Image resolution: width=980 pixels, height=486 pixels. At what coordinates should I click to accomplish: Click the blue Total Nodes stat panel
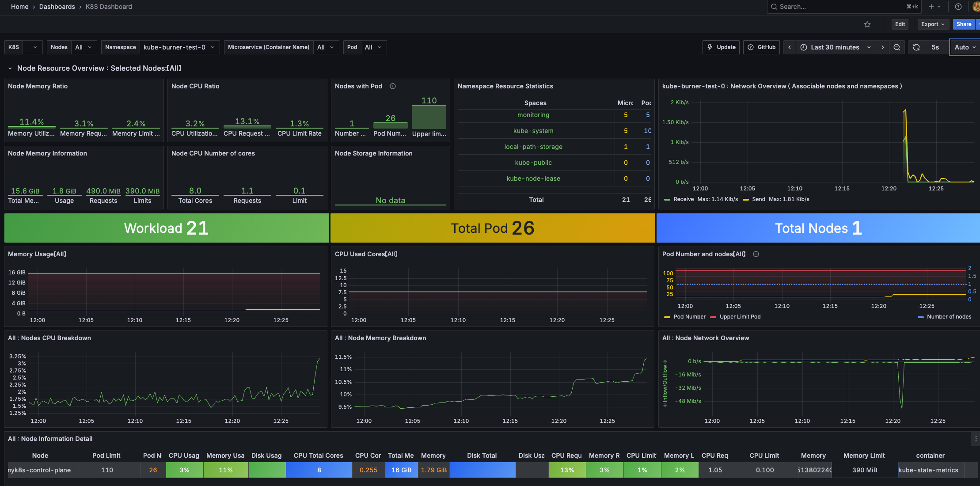coord(818,228)
